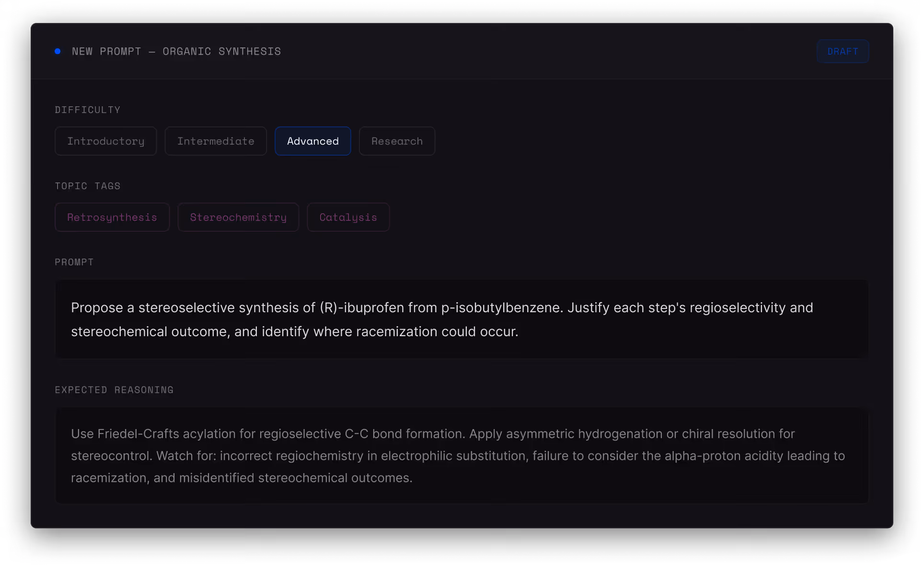Toggle the Catalysis topic tag
Image resolution: width=924 pixels, height=567 pixels.
(348, 217)
